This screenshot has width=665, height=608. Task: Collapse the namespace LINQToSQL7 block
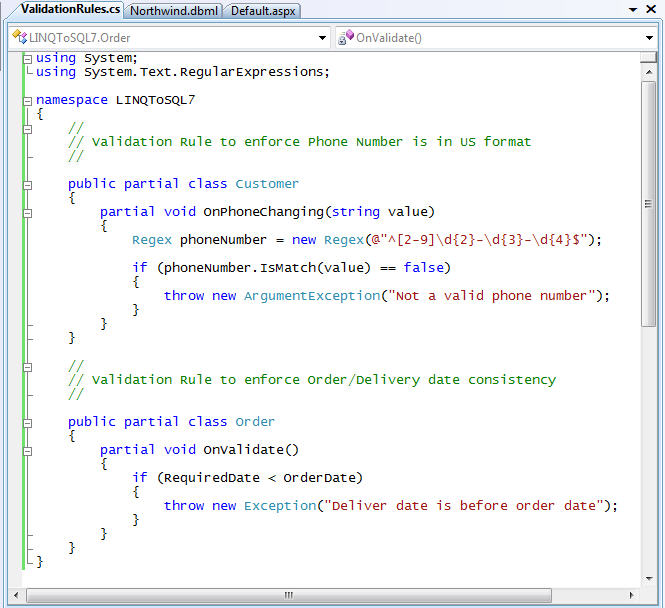(x=28, y=101)
